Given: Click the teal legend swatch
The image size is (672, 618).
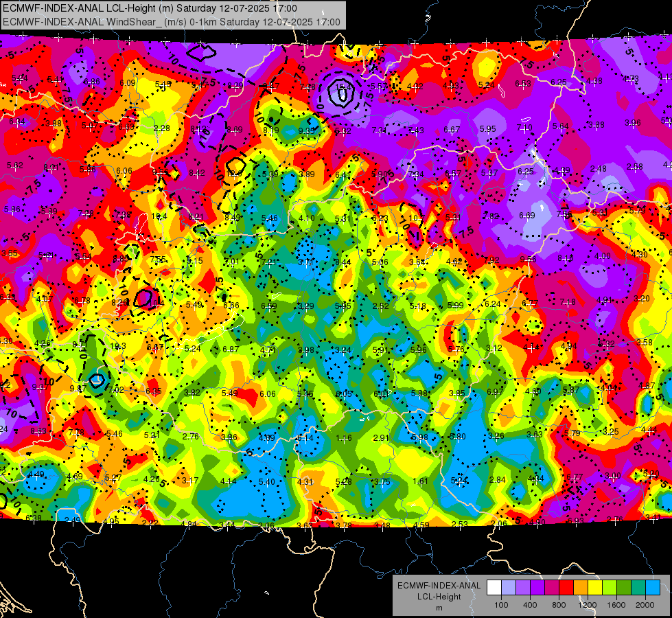Looking at the screenshot, I should pos(638,588).
